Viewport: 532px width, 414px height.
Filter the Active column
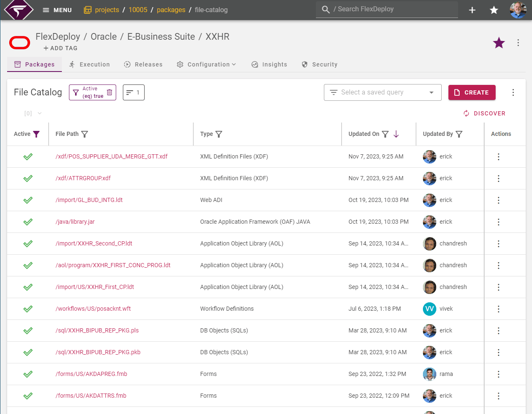coord(36,134)
